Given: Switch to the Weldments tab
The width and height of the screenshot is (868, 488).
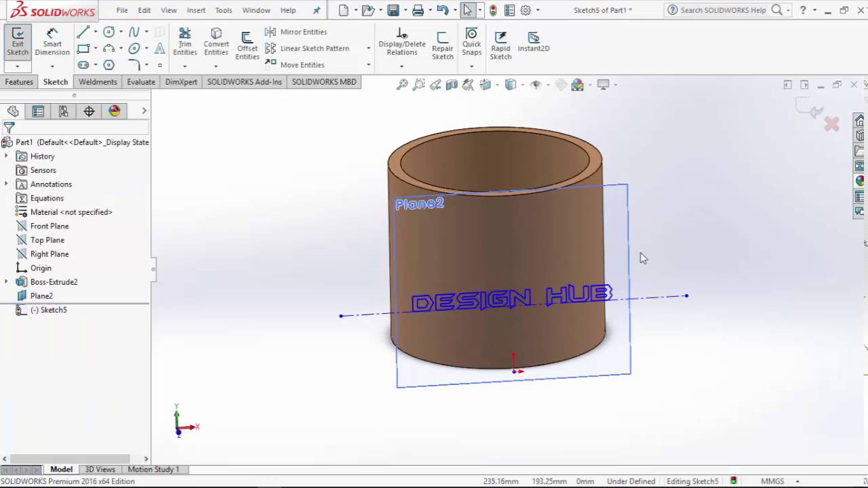Looking at the screenshot, I should coord(98,82).
